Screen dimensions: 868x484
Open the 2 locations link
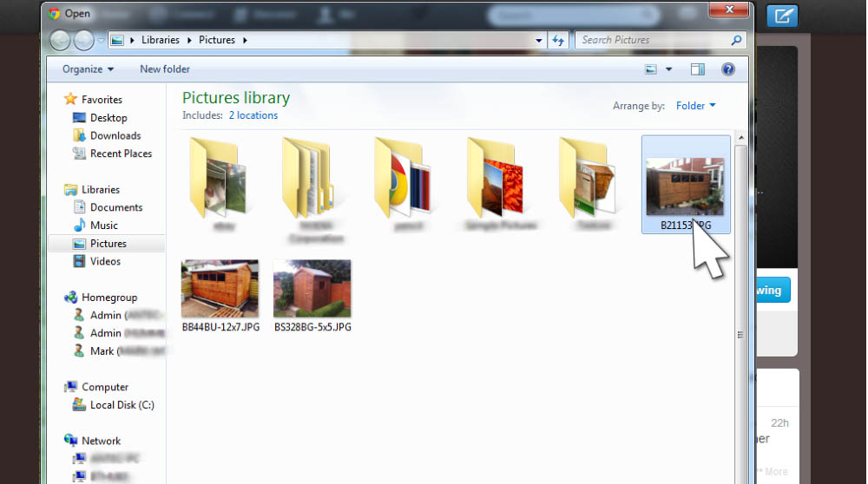[x=253, y=115]
